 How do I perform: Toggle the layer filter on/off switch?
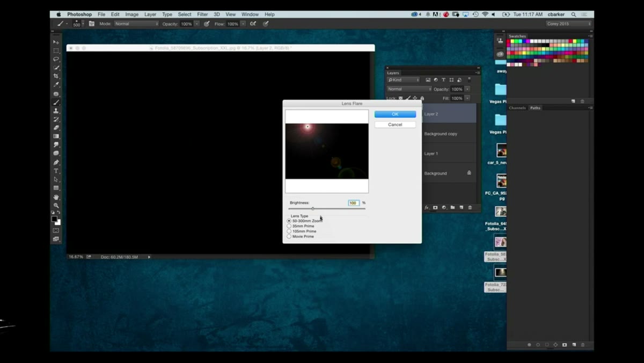[x=469, y=80]
